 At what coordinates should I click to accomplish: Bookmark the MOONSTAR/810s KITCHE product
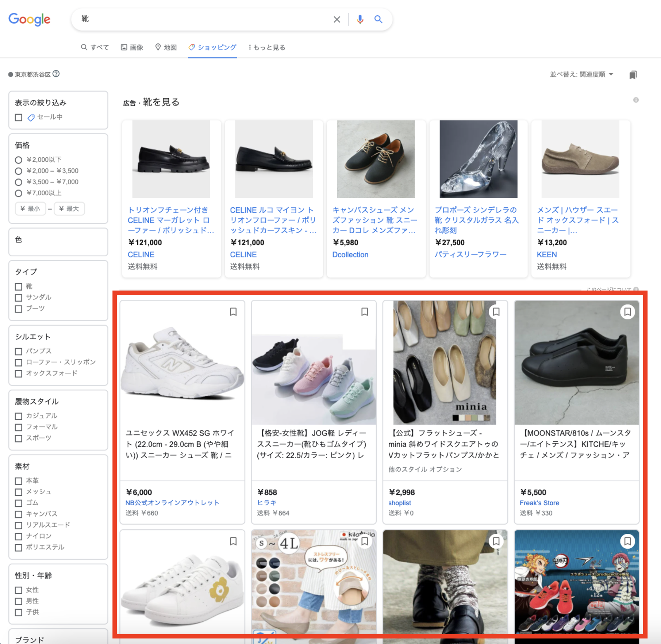click(627, 312)
